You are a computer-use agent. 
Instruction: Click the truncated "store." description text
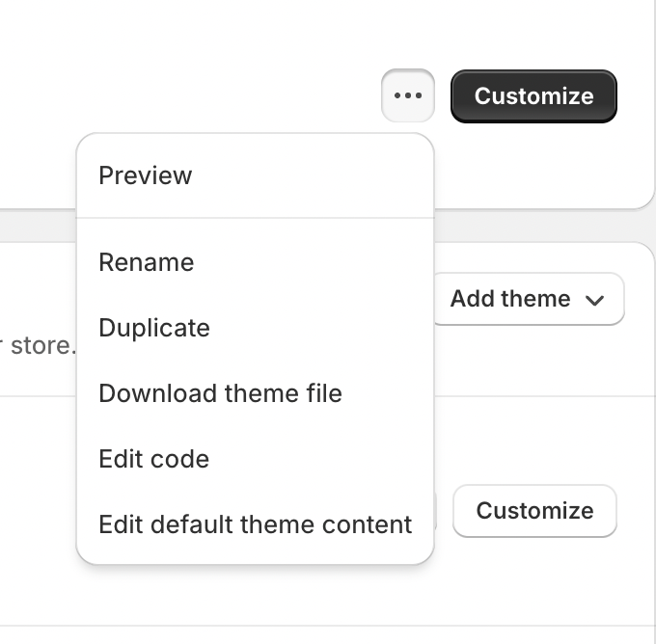38,346
